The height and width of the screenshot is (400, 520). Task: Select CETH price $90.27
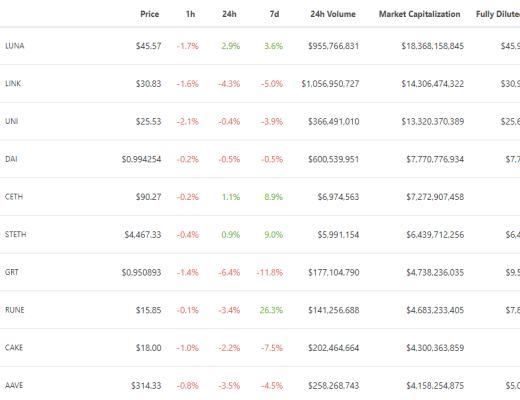[148, 197]
